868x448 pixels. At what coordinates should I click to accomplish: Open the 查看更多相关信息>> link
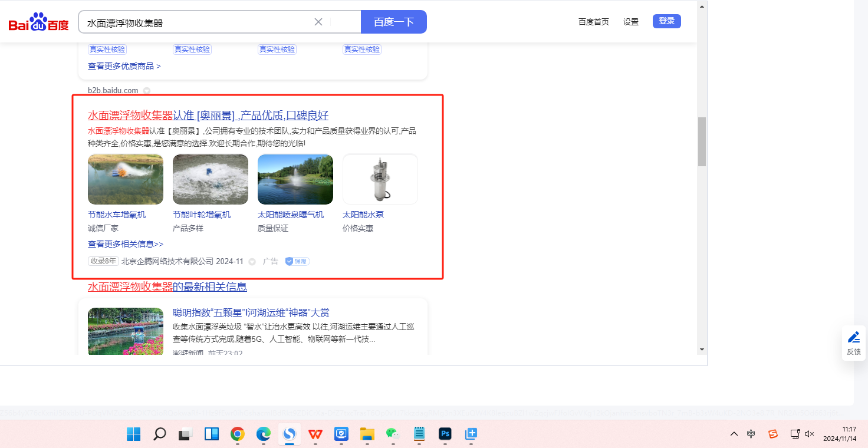pos(126,244)
